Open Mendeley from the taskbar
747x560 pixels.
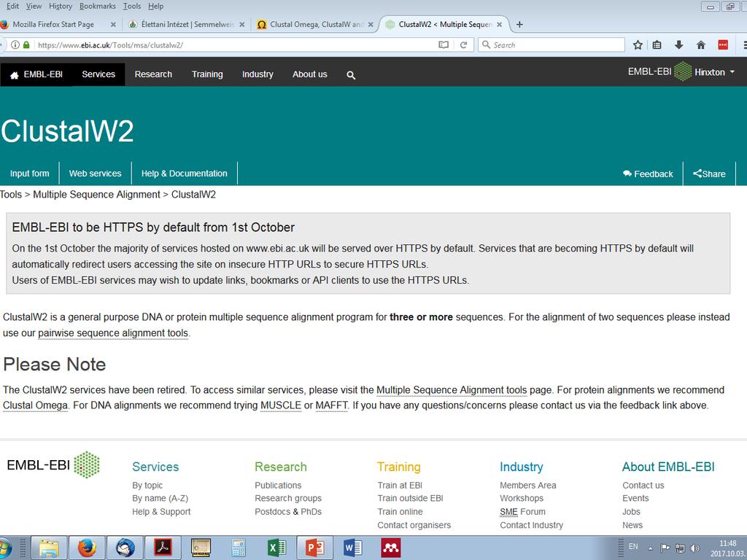[391, 548]
